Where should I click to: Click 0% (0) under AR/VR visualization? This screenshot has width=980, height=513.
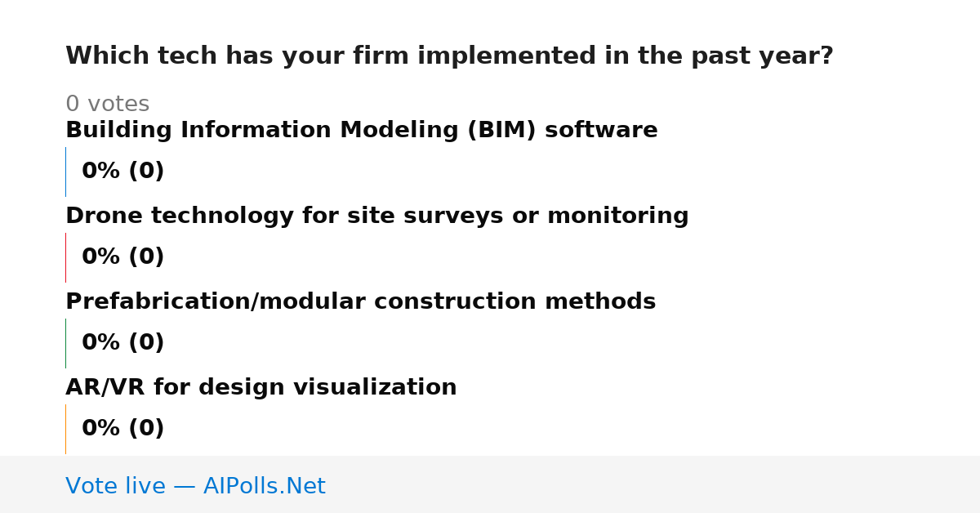pos(123,429)
